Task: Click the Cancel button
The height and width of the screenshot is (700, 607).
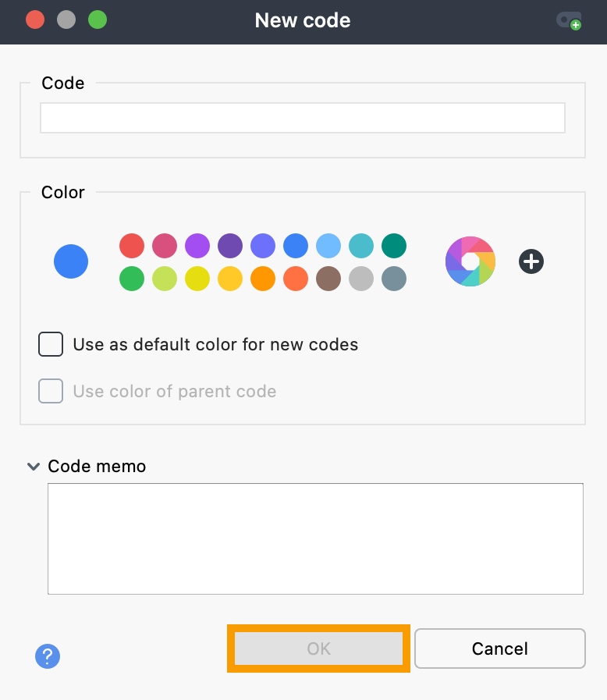Action: tap(499, 648)
